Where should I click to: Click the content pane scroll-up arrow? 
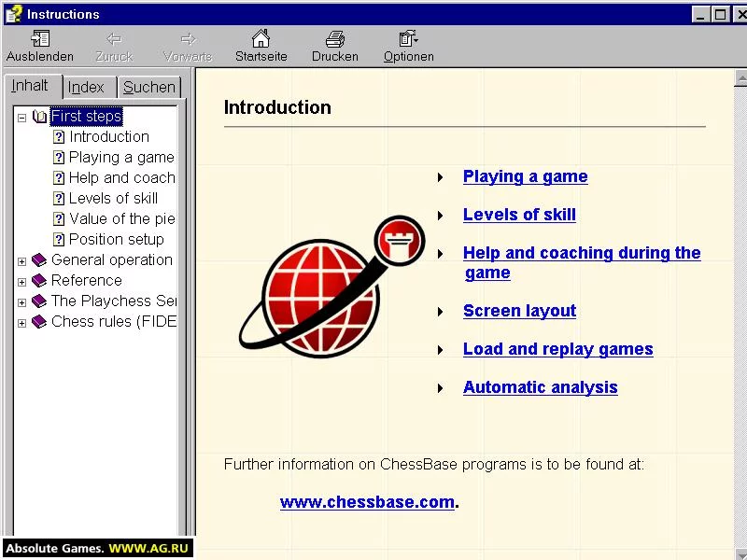pyautogui.click(x=740, y=77)
